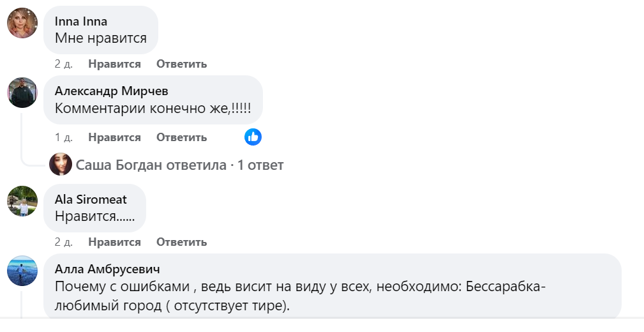Open the Inna Inna name link
Viewport: 644px width, 332px height.
pyautogui.click(x=81, y=21)
